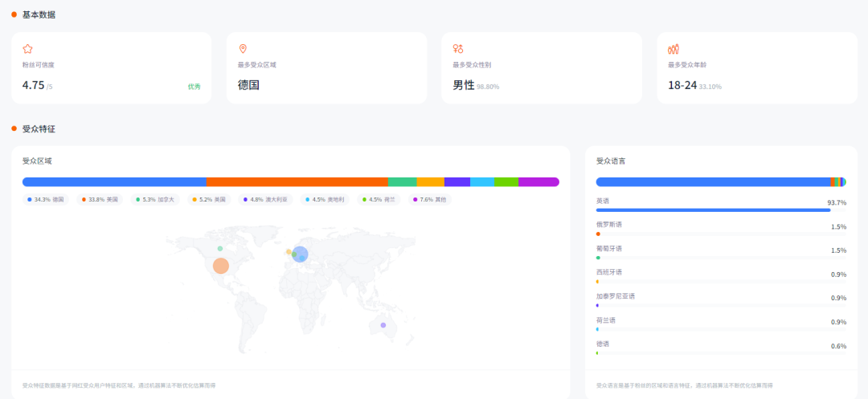Click the people group icon above 最多受众年龄

(674, 49)
